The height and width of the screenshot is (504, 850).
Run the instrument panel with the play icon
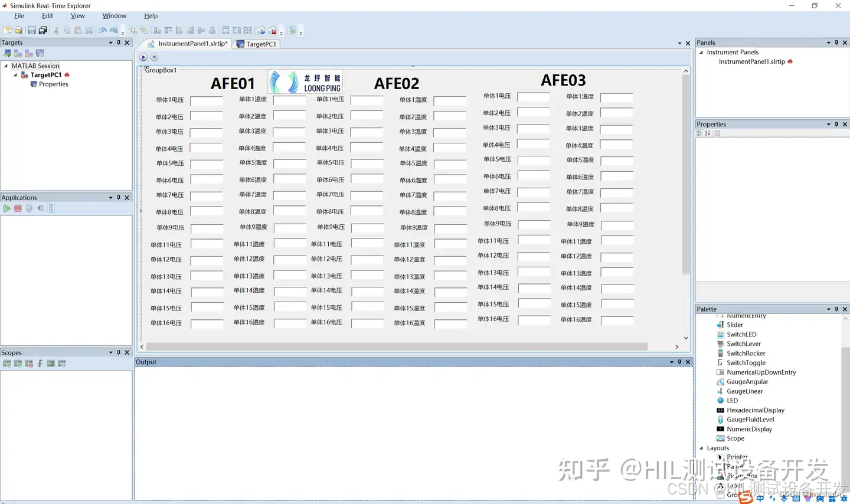143,57
